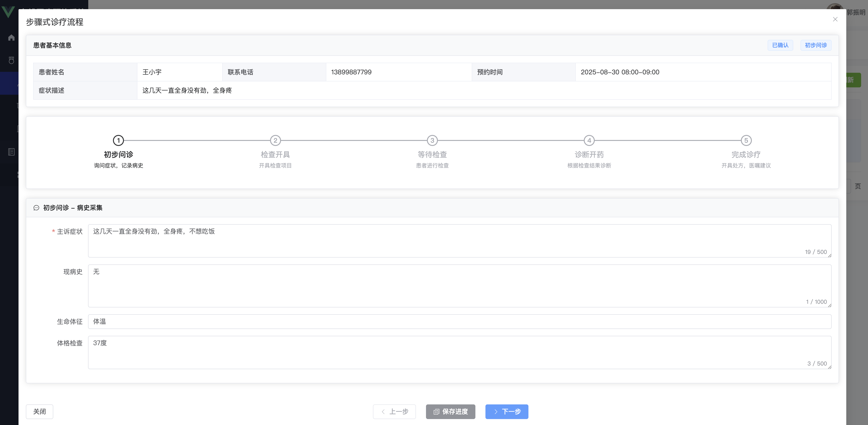
Task: Click the 已确认 status tag
Action: click(x=780, y=45)
